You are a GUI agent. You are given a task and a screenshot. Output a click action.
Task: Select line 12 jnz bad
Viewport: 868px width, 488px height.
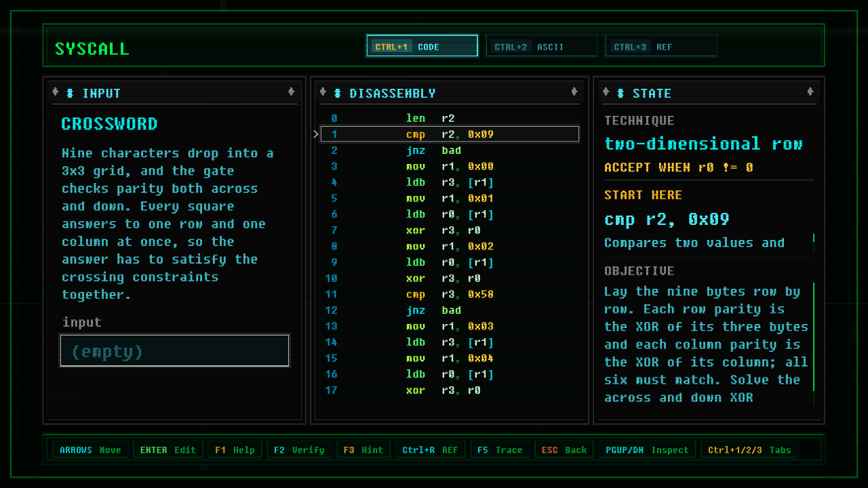[450, 310]
